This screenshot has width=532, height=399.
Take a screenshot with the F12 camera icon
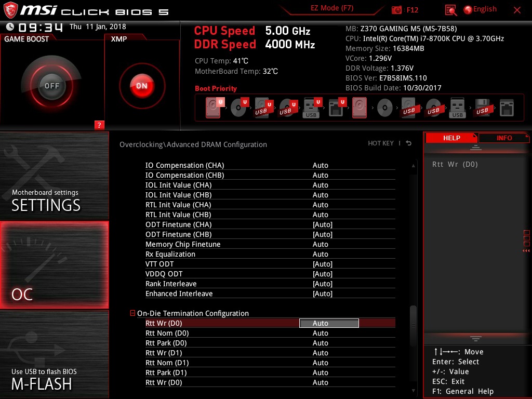tap(396, 10)
